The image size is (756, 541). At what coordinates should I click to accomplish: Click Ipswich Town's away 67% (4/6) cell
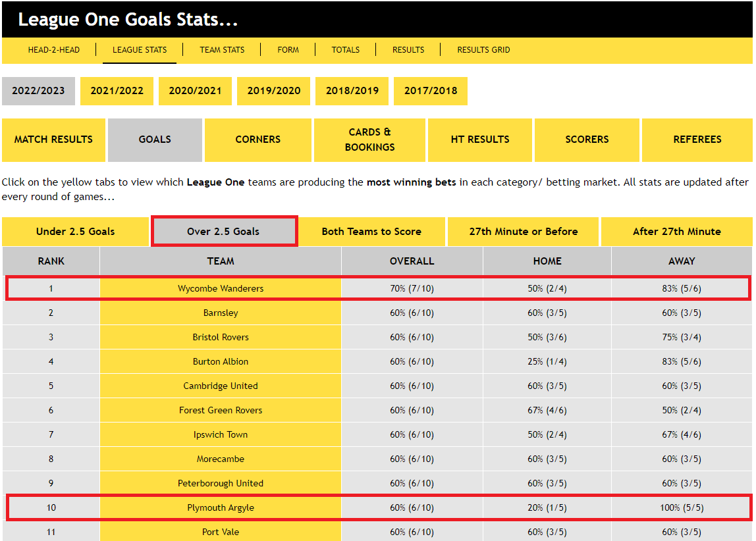[682, 434]
